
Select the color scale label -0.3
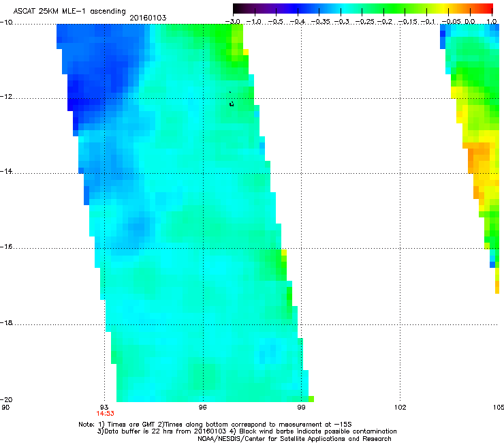pos(342,22)
